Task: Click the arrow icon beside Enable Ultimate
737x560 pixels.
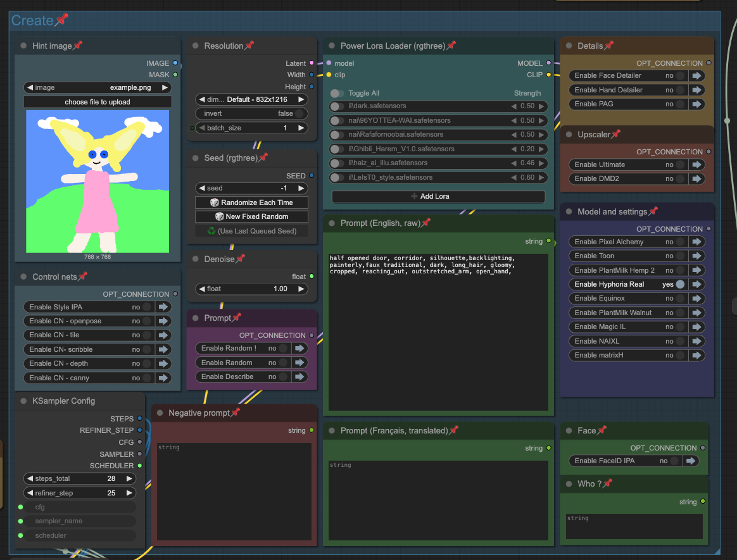Action: pyautogui.click(x=697, y=165)
